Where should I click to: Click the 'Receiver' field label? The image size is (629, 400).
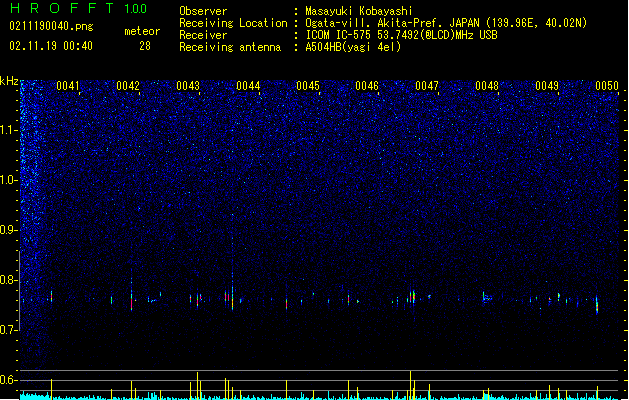click(x=203, y=35)
